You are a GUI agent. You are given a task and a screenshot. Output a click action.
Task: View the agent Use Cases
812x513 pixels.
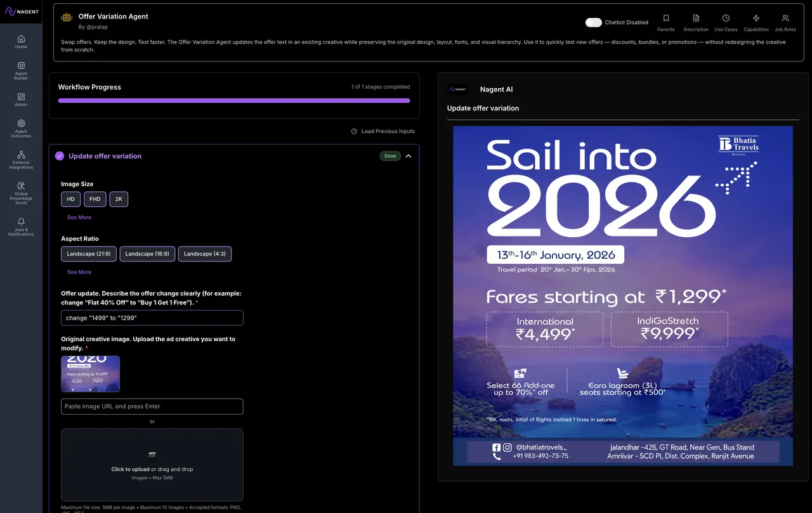click(x=726, y=23)
